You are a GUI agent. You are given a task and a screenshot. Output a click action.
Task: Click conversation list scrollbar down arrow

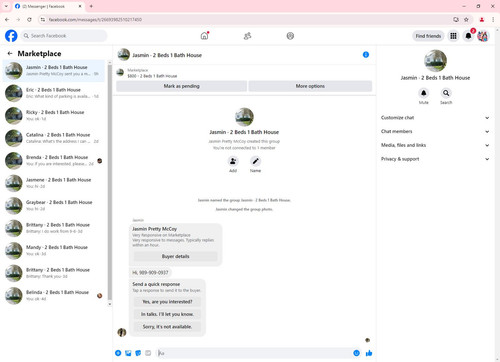pos(110,304)
